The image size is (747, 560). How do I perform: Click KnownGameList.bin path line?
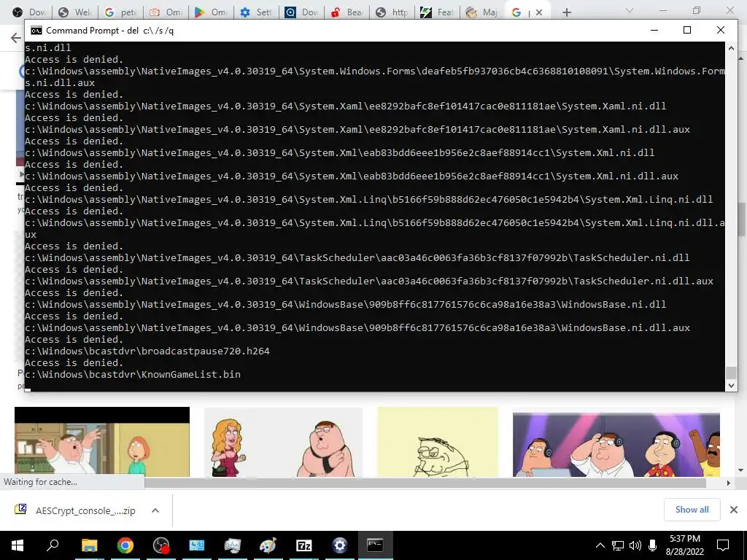pyautogui.click(x=133, y=374)
